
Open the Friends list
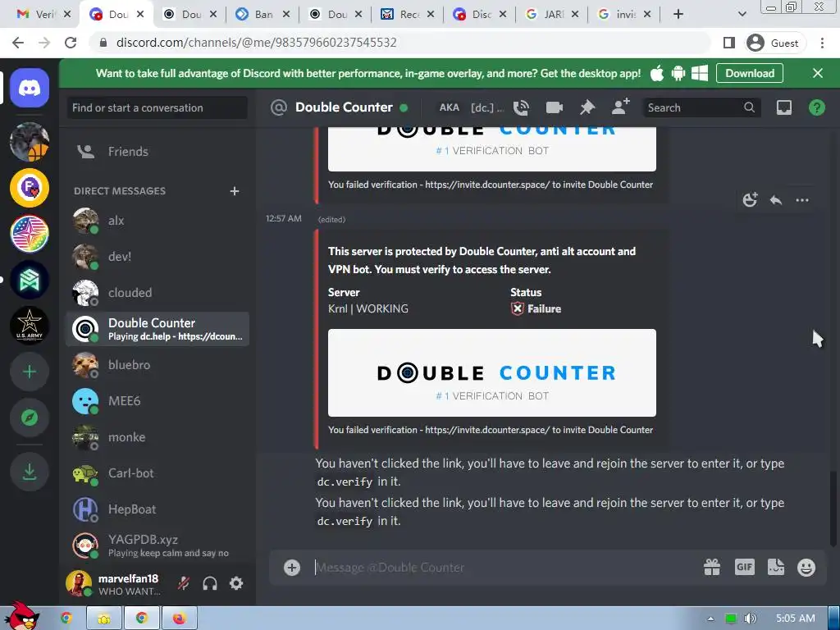[x=157, y=152]
